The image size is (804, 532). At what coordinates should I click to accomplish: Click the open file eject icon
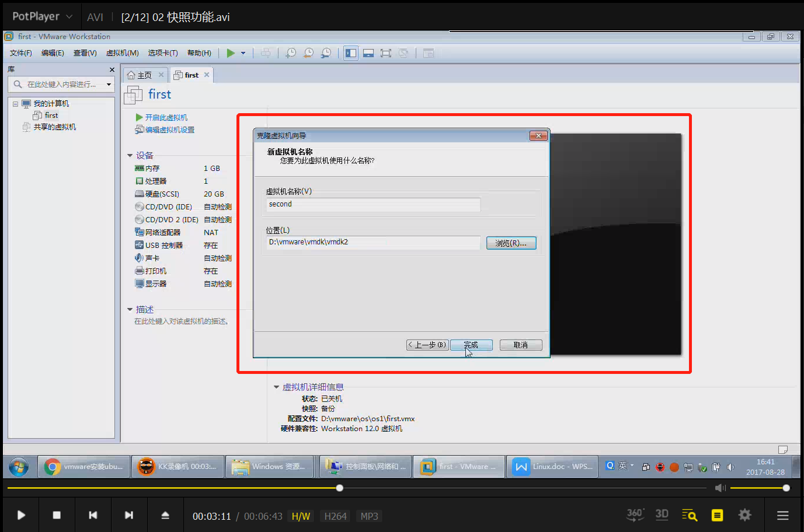tap(165, 515)
